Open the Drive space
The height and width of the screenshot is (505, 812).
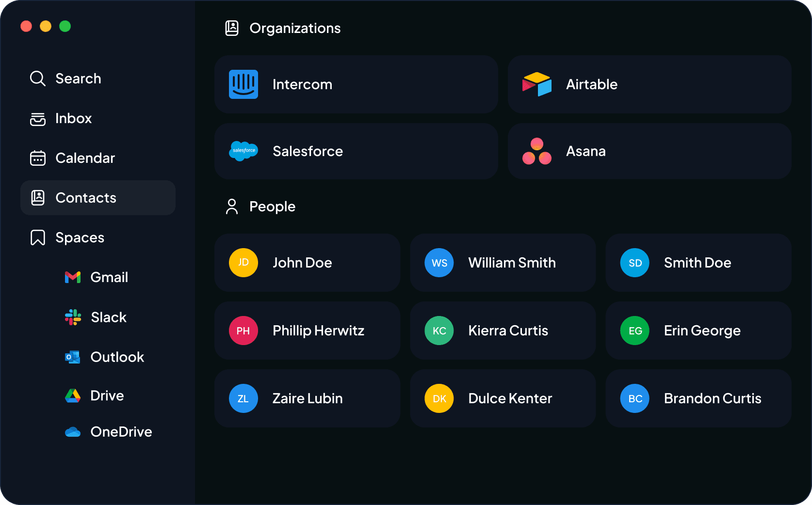tap(95, 396)
